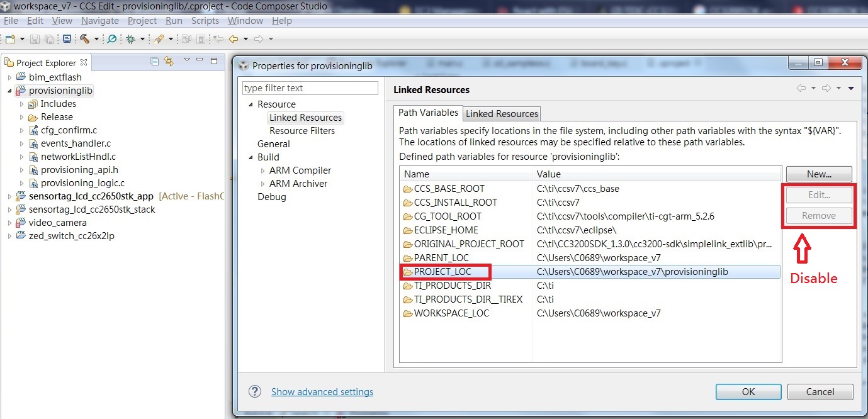The image size is (868, 419).
Task: Click the dialog help question mark icon
Action: tap(255, 391)
